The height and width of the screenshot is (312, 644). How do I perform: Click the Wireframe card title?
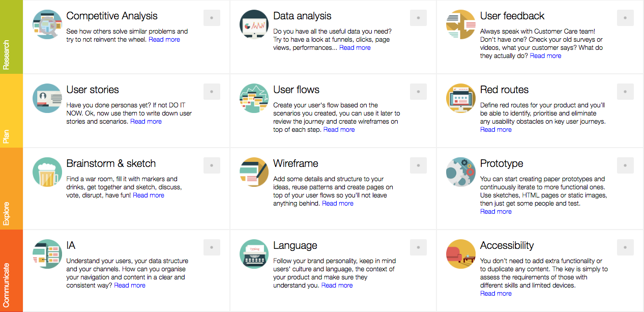[296, 164]
